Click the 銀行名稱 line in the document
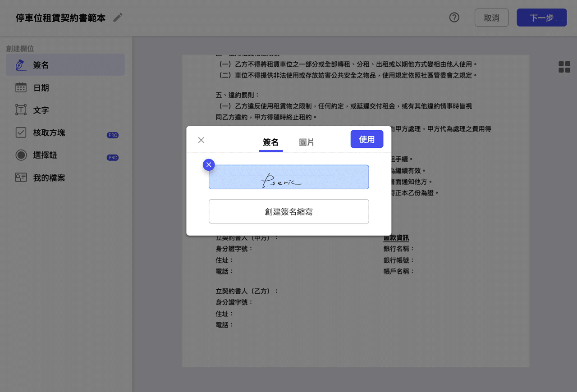Viewport: 577px width, 392px height. [x=398, y=249]
